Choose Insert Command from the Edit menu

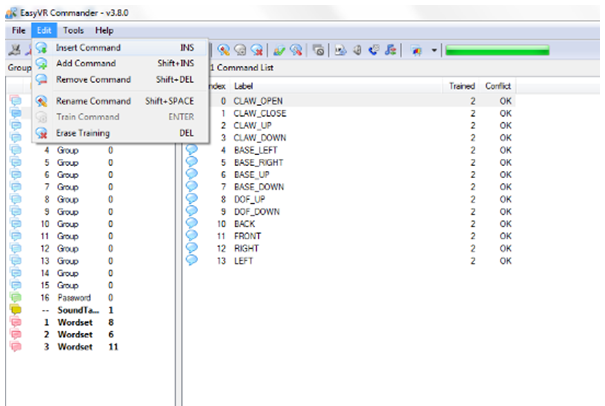tap(121, 47)
